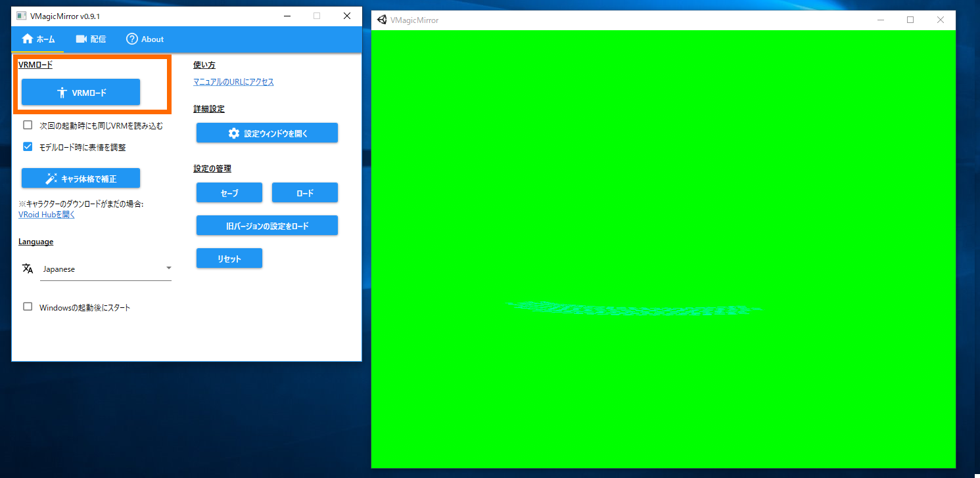Enable Windowsの起動後にスタート checkbox

(28, 307)
